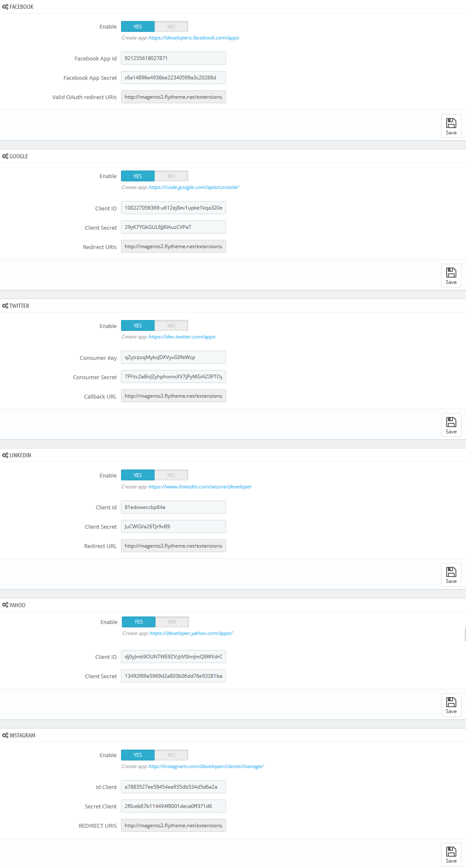Set LinkedIn Enable to YES
The width and height of the screenshot is (466, 868).
point(138,475)
